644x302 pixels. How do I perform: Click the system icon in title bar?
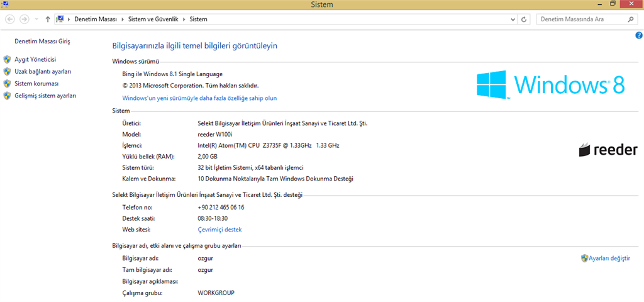point(5,4)
